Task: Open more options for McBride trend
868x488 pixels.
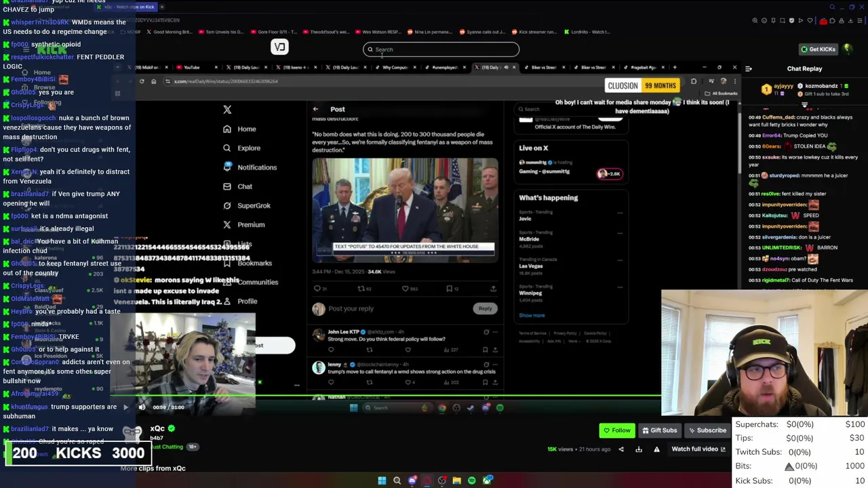Action: [x=620, y=233]
